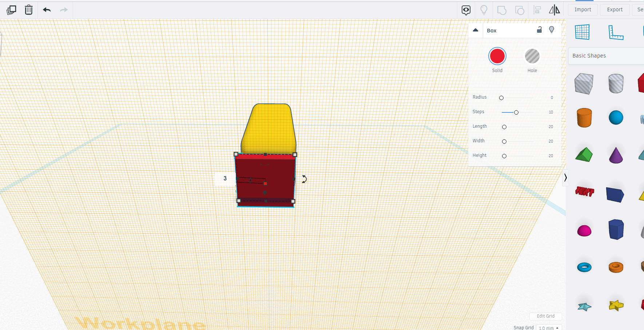Open the Snap Grid value dropdown
This screenshot has height=330, width=644.
(x=549, y=328)
